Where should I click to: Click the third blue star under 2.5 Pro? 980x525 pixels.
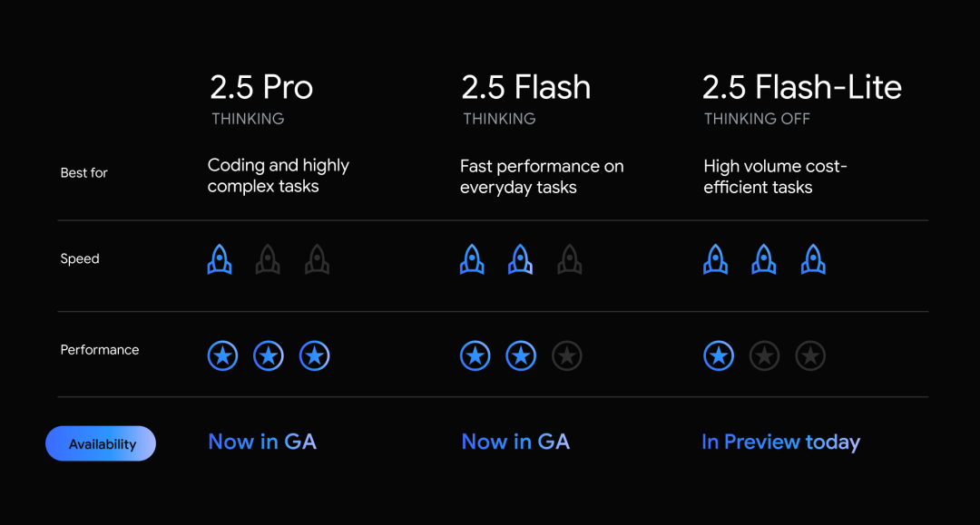click(x=315, y=355)
